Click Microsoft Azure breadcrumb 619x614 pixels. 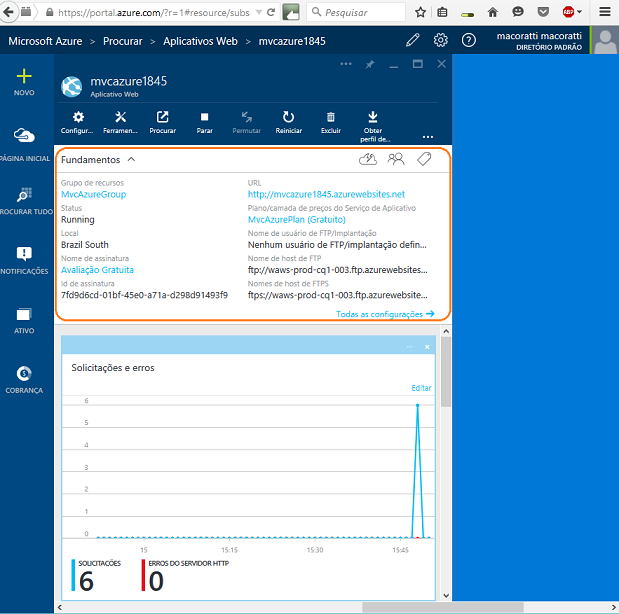pyautogui.click(x=45, y=41)
